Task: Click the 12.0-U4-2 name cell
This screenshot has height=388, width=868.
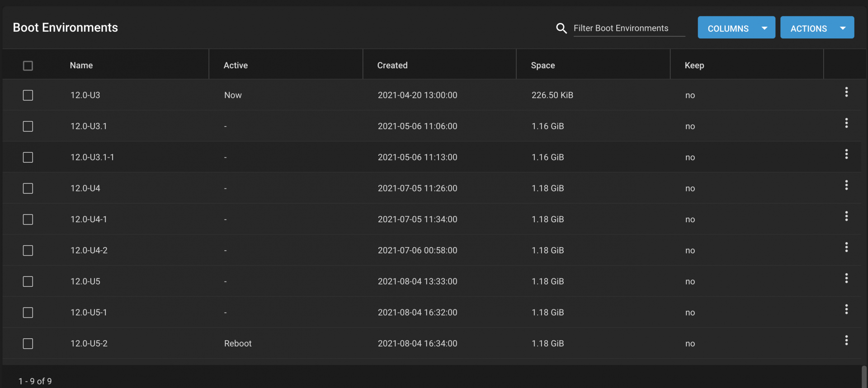Action: click(89, 251)
